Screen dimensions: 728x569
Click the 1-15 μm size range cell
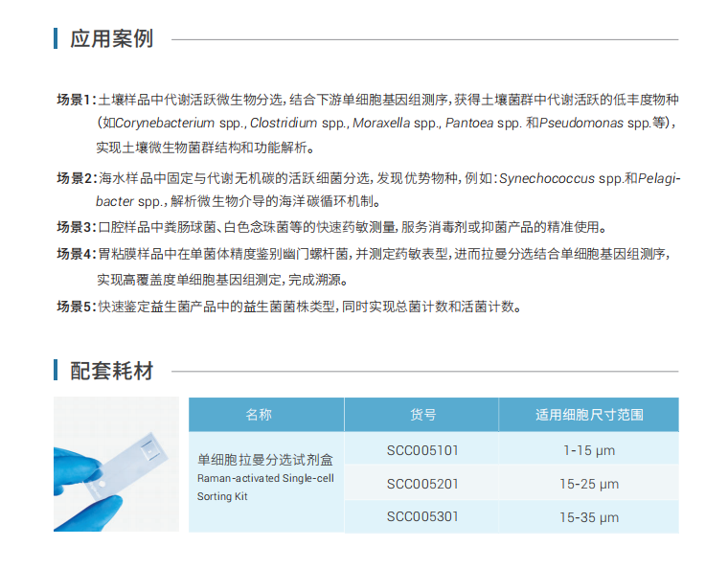coord(588,449)
